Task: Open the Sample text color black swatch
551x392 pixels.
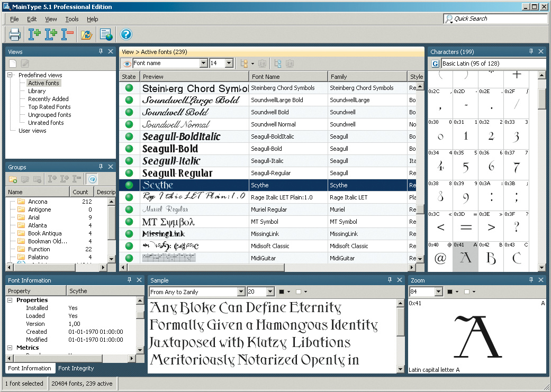Action: 282,291
